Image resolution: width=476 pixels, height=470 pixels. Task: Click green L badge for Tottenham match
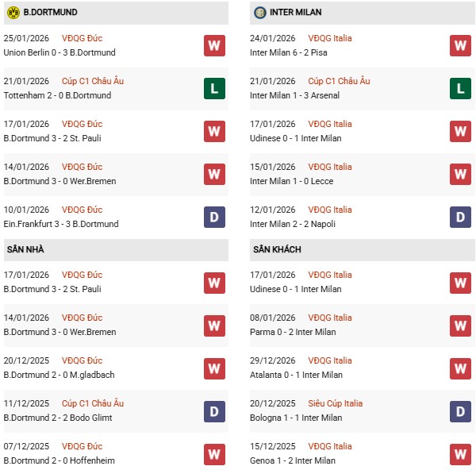click(214, 88)
